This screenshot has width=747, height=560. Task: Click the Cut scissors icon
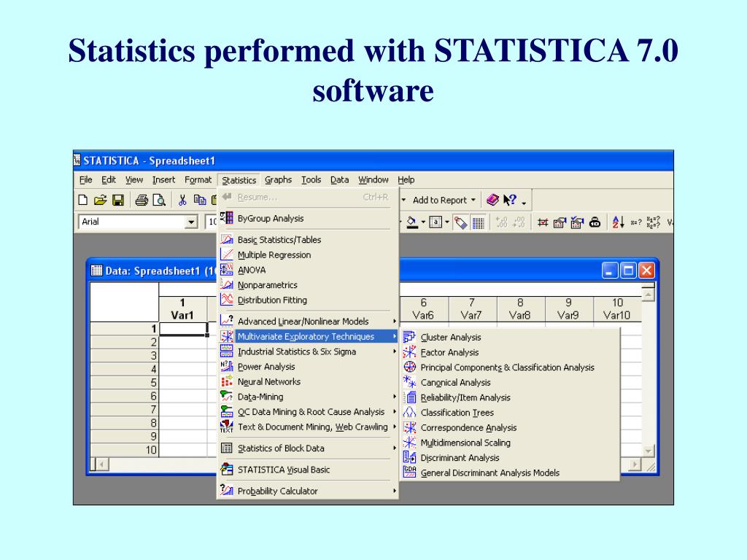(182, 201)
